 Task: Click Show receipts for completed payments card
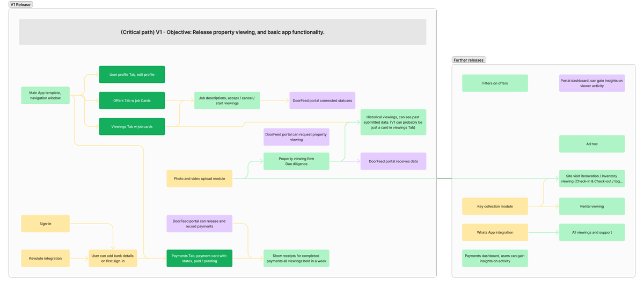pyautogui.click(x=296, y=259)
